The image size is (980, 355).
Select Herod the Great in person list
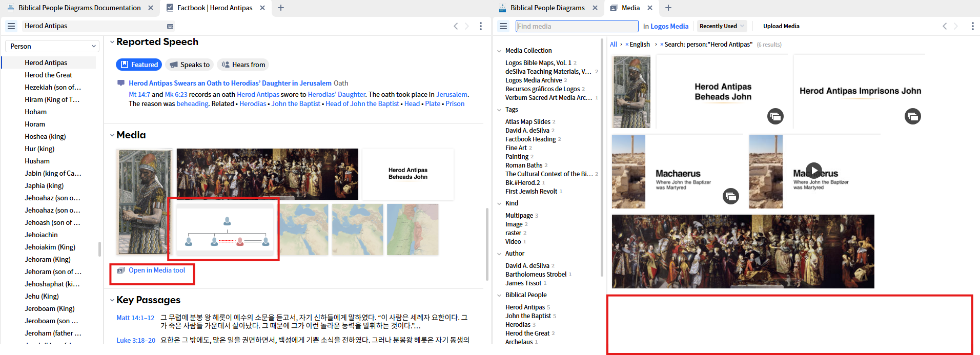pos(49,75)
